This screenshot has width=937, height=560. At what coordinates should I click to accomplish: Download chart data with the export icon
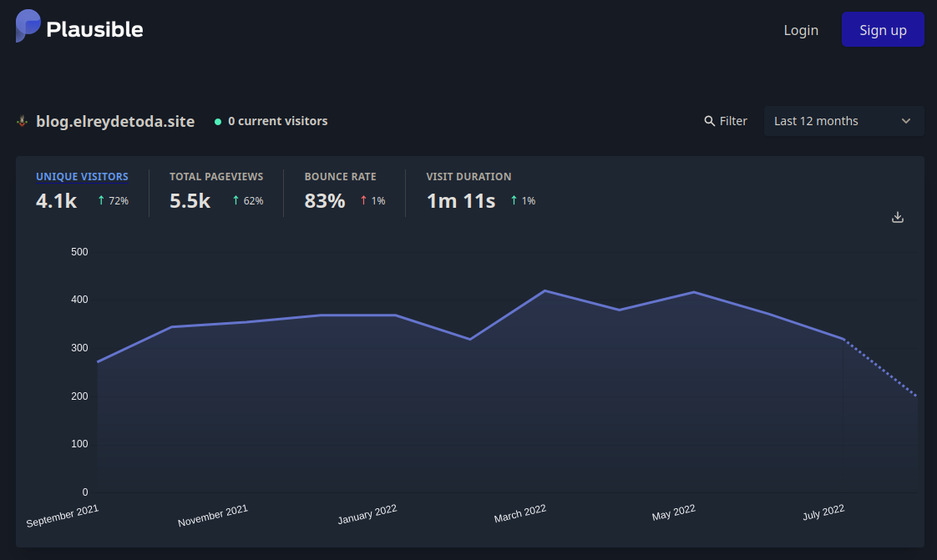898,217
